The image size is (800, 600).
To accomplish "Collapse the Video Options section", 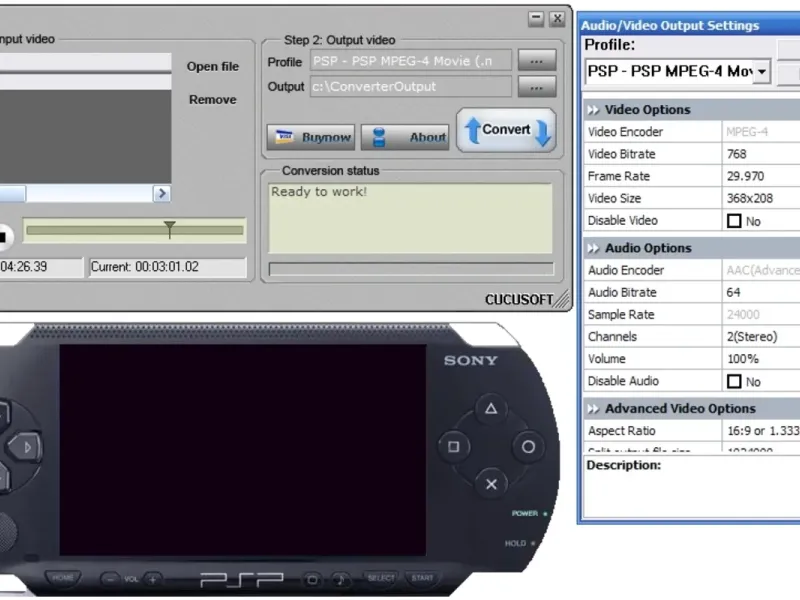I will [593, 110].
